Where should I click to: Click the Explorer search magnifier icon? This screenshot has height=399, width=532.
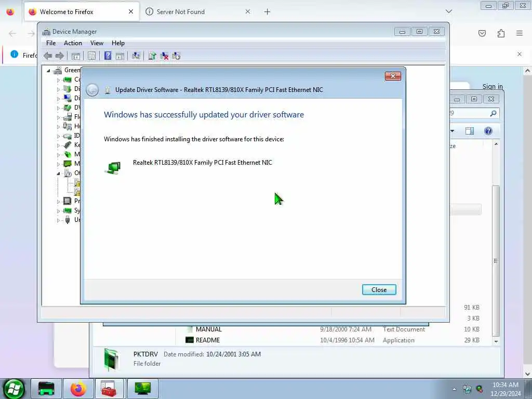(x=494, y=113)
